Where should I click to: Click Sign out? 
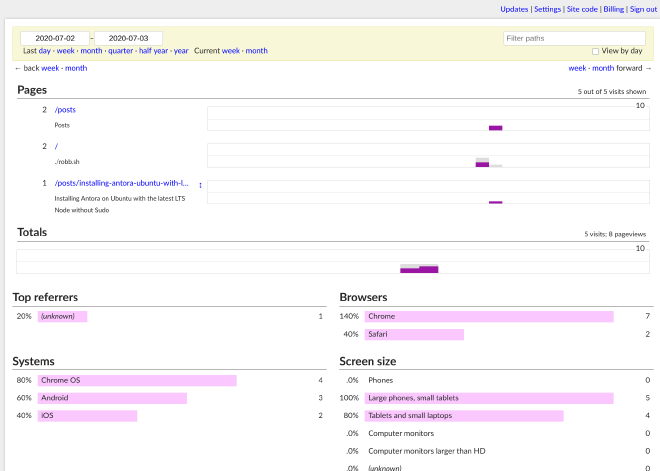(x=643, y=9)
